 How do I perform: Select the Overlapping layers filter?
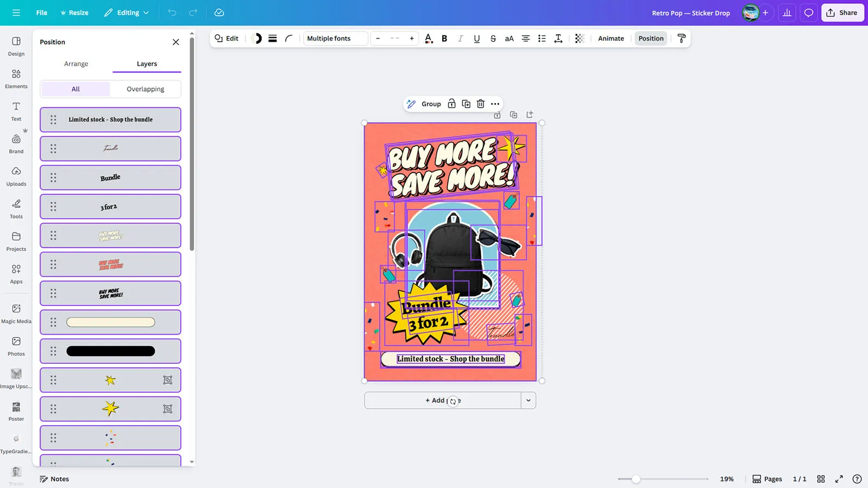[x=145, y=89]
